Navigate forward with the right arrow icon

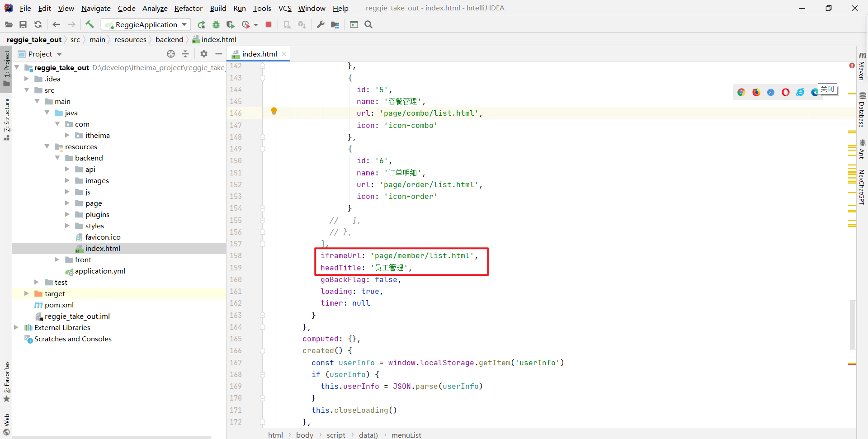(71, 24)
